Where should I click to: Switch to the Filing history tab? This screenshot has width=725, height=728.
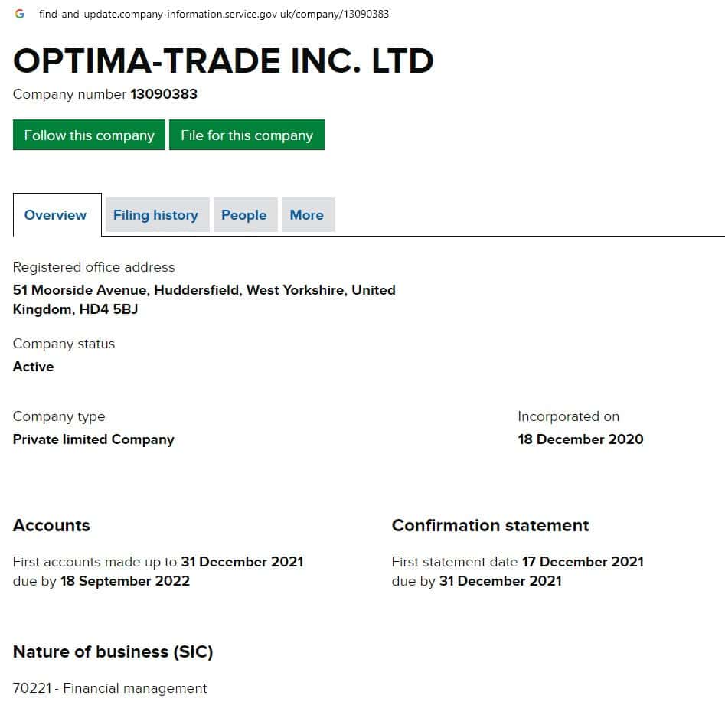[x=155, y=215]
